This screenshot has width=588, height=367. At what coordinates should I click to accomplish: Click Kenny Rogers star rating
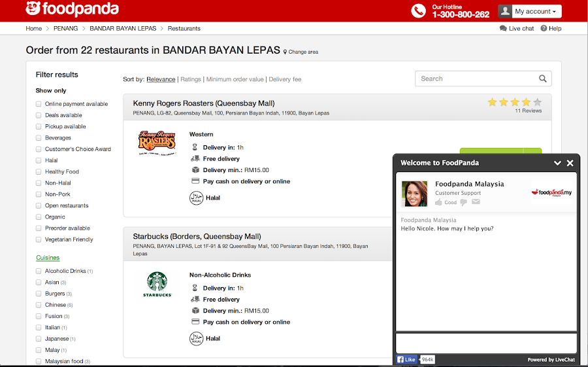515,102
